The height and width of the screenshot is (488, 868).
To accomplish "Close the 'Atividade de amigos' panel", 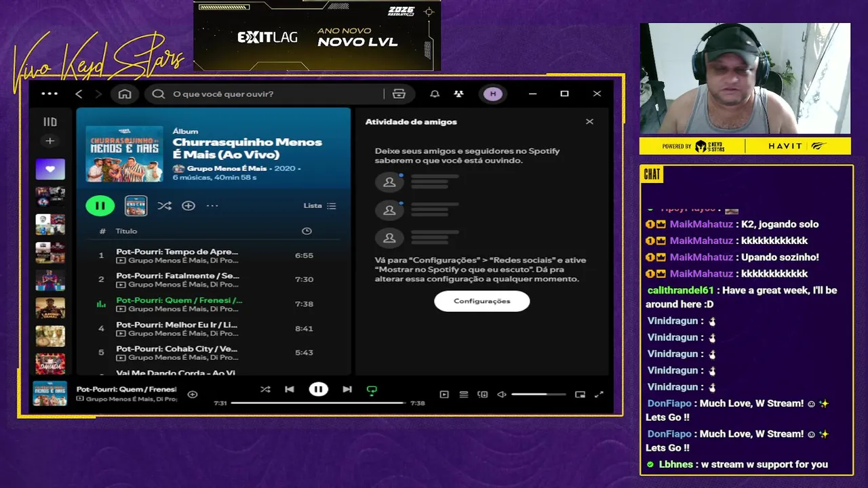I will click(589, 121).
